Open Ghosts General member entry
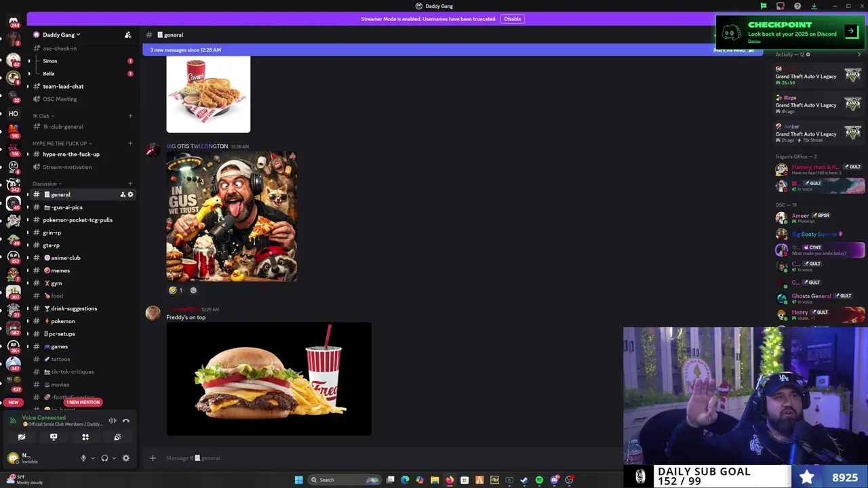Image resolution: width=868 pixels, height=488 pixels. pos(820,298)
